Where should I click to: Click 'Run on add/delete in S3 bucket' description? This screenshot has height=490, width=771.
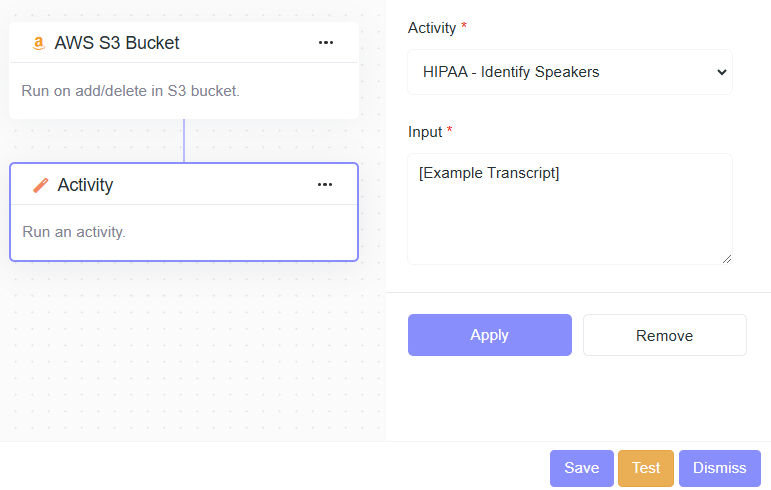click(130, 91)
